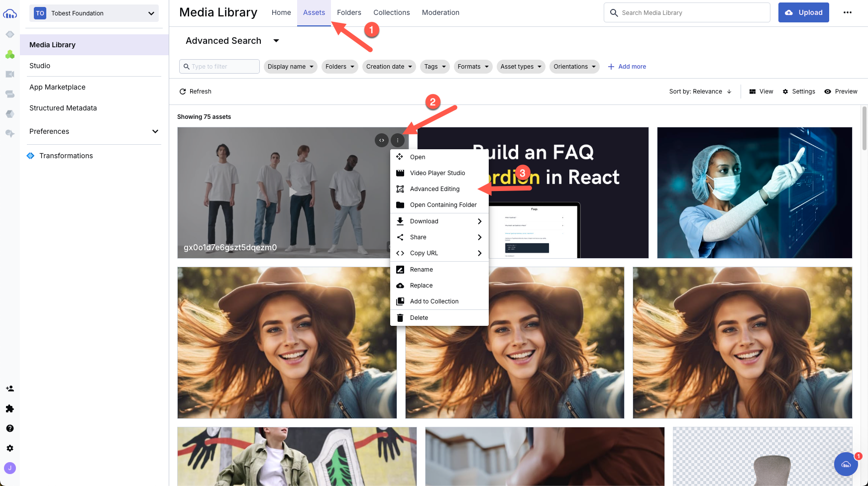The height and width of the screenshot is (486, 868).
Task: Toggle the Preview eye button
Action: 841,92
